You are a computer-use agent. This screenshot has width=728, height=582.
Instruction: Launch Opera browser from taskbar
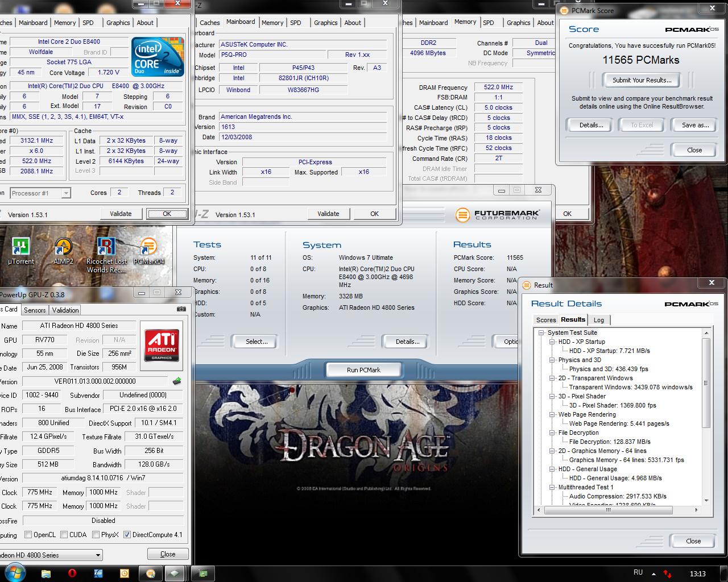click(72, 573)
